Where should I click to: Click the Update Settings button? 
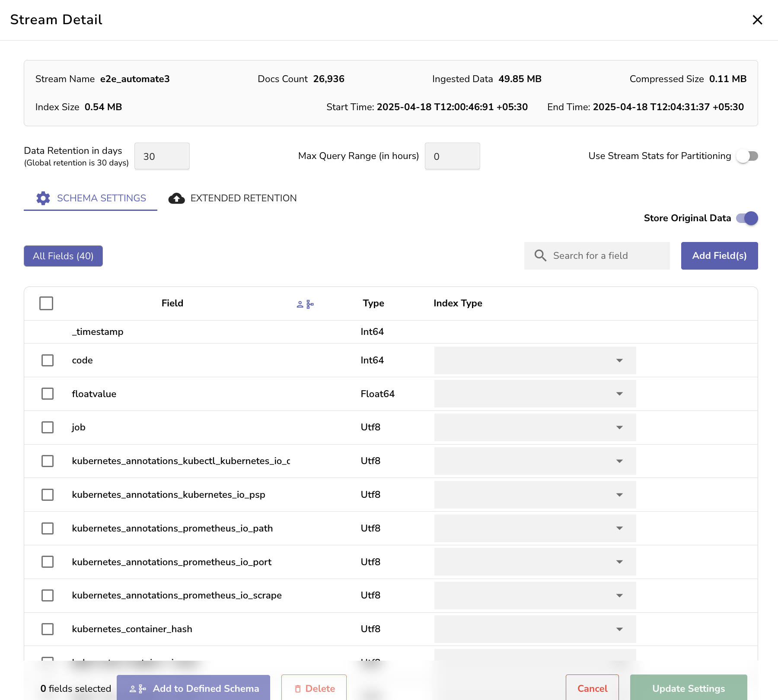(x=688, y=688)
